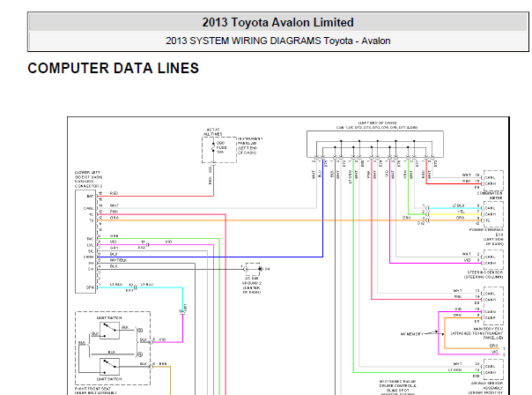Click the "AIR BAG SENSOR ASSEMBLY" label
This screenshot has height=395, width=532.
(486, 388)
